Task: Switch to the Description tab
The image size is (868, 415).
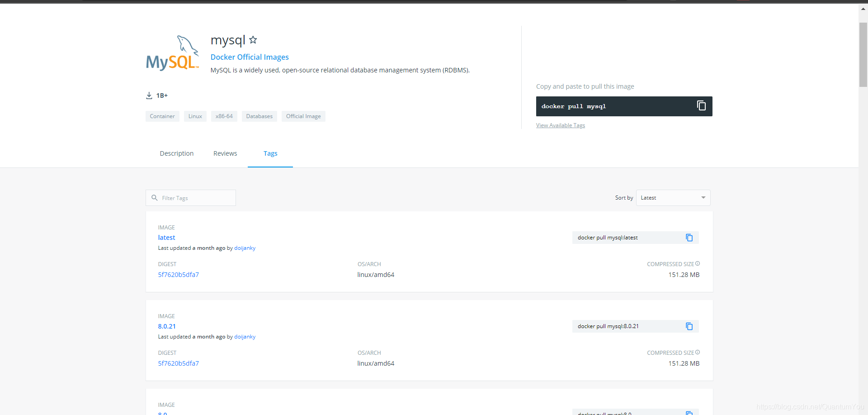Action: coord(177,153)
